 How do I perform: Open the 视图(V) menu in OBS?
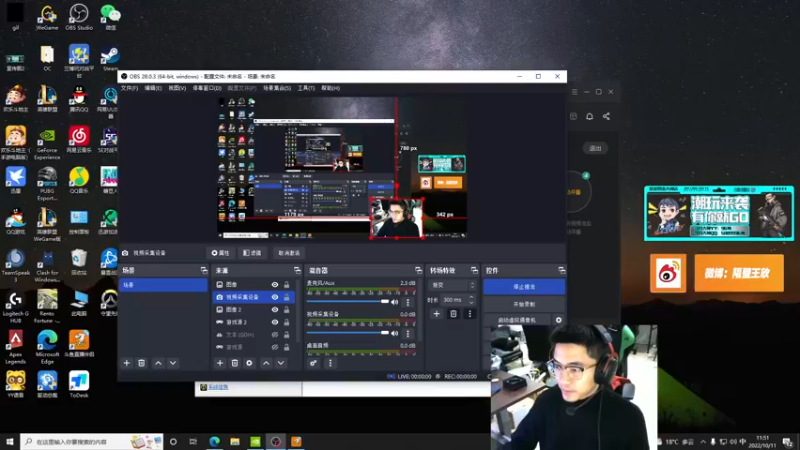point(177,88)
